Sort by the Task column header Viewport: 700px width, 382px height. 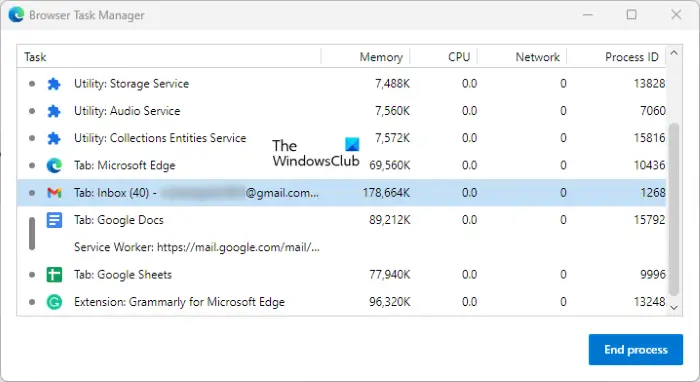[x=169, y=57]
